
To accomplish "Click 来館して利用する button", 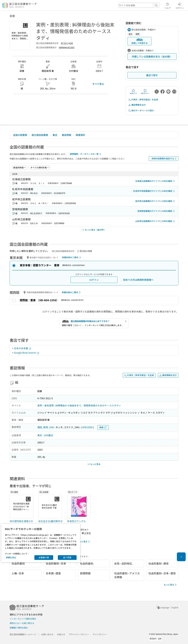I will (139, 41).
